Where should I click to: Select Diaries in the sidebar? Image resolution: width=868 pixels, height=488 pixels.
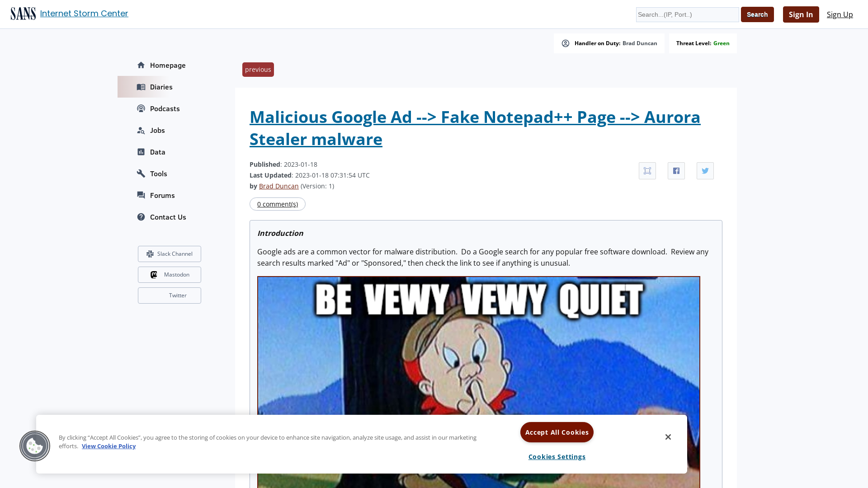161,87
